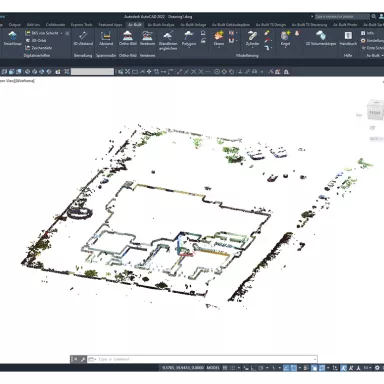384x384 pixels.
Task: Run Wandlinien angleichen
Action: pyautogui.click(x=168, y=40)
